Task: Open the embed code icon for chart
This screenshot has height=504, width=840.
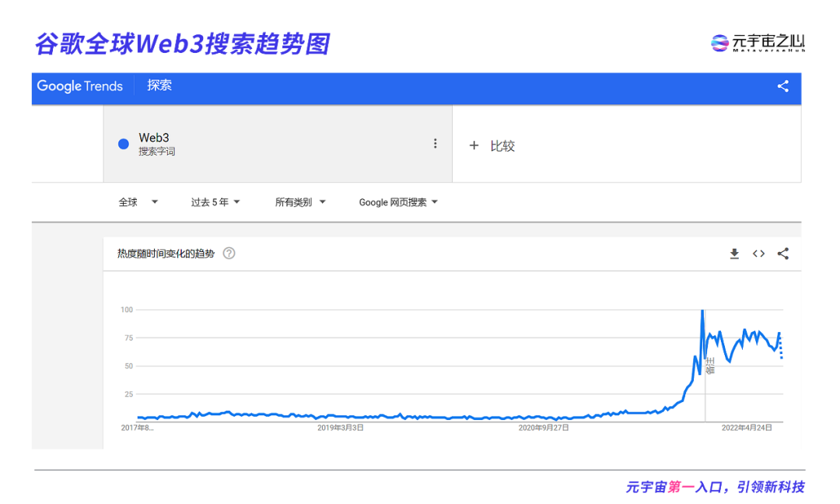Action: point(758,254)
